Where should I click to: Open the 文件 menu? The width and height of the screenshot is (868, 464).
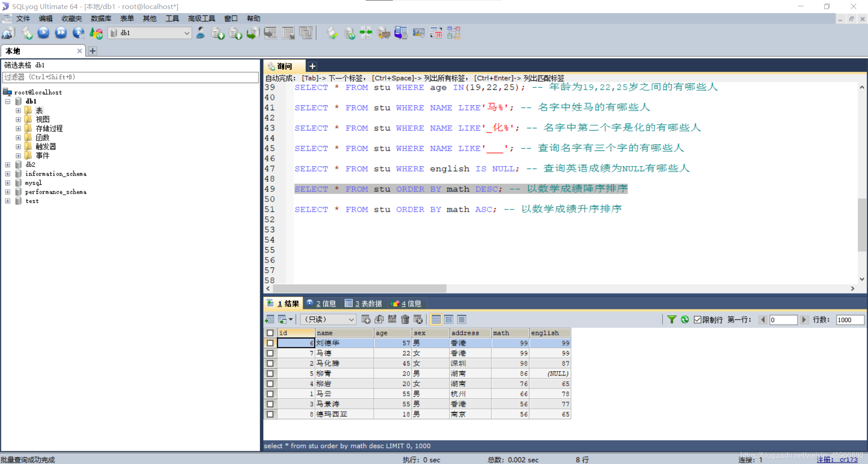[23, 19]
